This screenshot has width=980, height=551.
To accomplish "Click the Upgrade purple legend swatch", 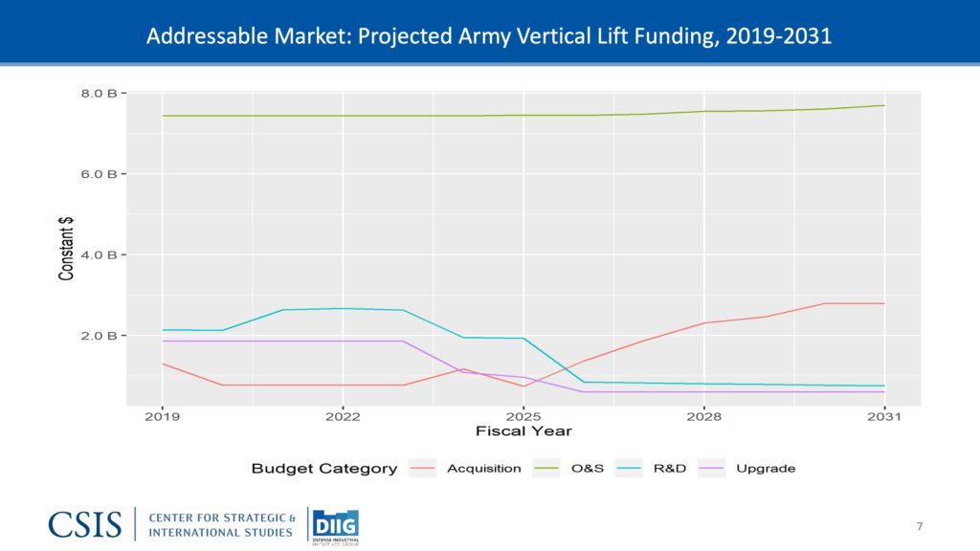I will click(713, 469).
